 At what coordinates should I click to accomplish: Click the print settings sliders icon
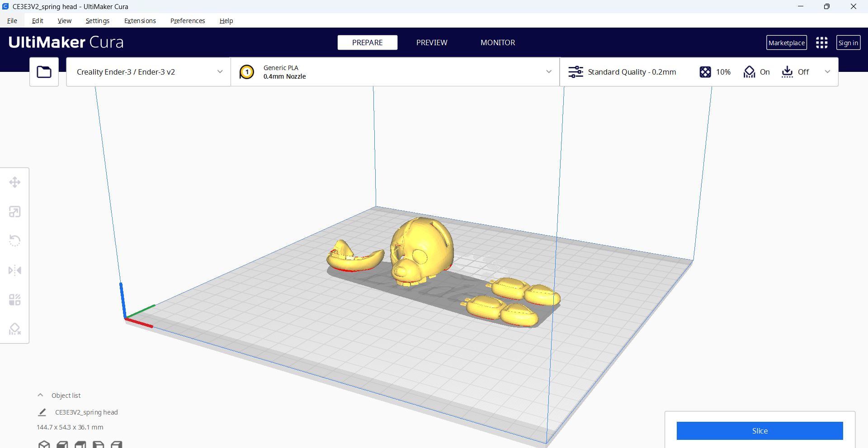(x=576, y=72)
